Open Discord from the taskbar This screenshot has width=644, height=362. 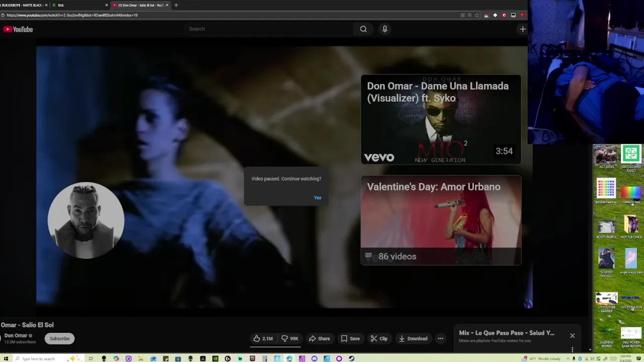(314, 358)
